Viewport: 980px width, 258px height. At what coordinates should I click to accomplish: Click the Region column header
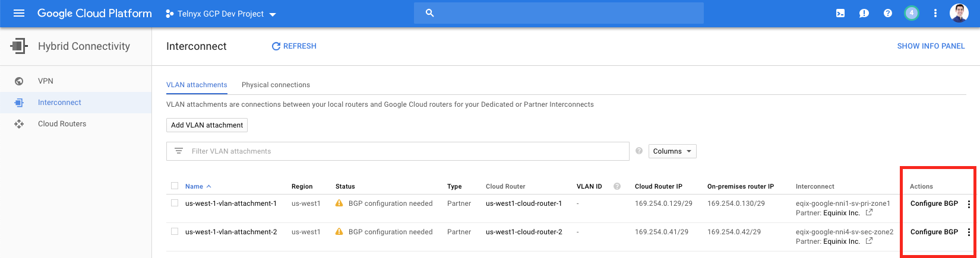click(x=302, y=186)
